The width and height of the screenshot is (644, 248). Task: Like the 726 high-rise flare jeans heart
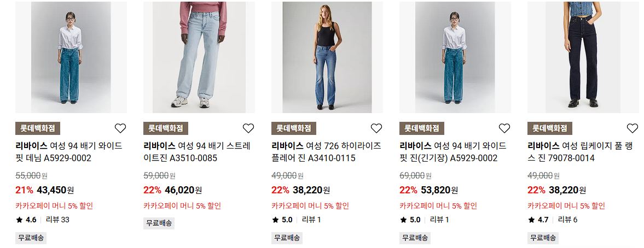[376, 128]
